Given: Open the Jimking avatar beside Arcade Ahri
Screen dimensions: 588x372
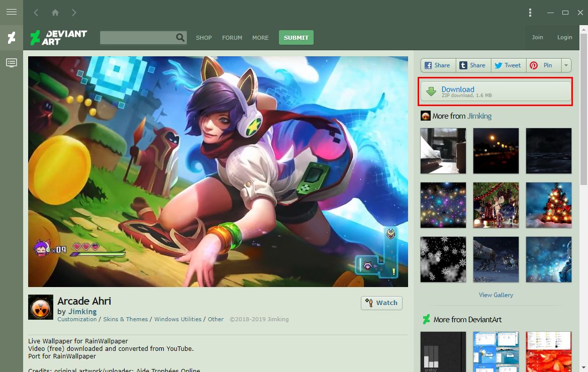Looking at the screenshot, I should coord(41,307).
